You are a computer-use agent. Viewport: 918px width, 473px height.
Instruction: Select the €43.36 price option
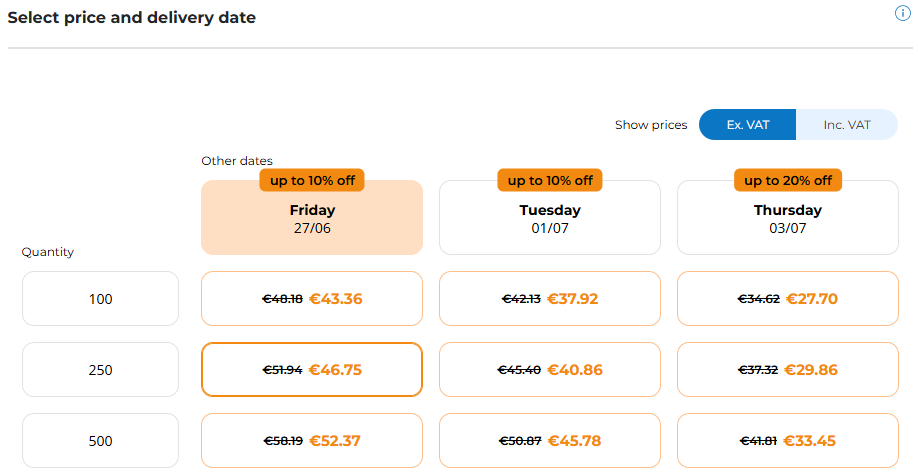tap(312, 299)
